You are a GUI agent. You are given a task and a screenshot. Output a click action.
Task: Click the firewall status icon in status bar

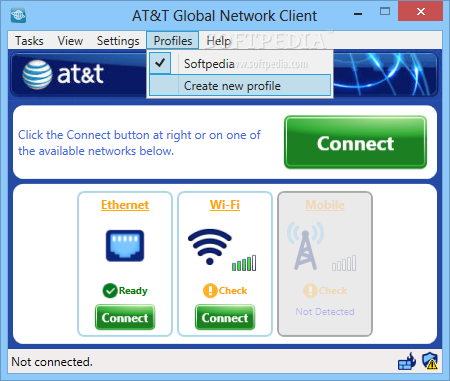[407, 362]
